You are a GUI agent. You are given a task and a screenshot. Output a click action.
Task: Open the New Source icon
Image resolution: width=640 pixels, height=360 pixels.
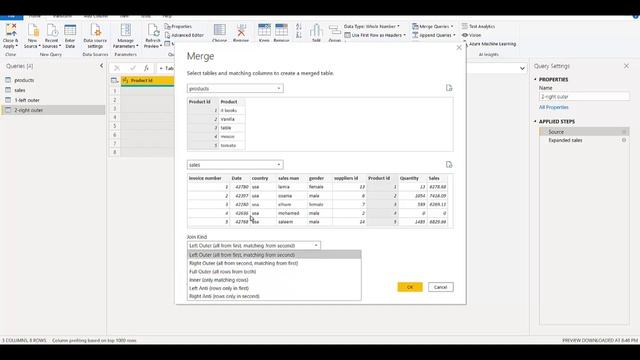(33, 30)
